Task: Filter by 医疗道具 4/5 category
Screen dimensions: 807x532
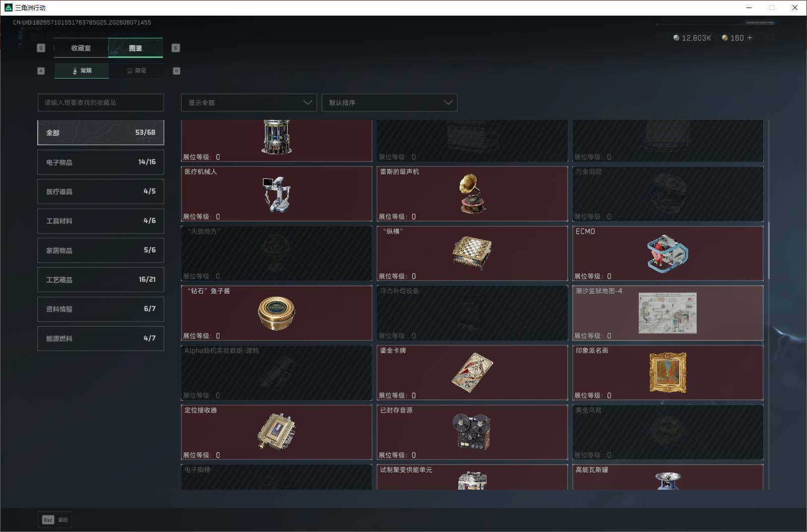Action: (101, 191)
